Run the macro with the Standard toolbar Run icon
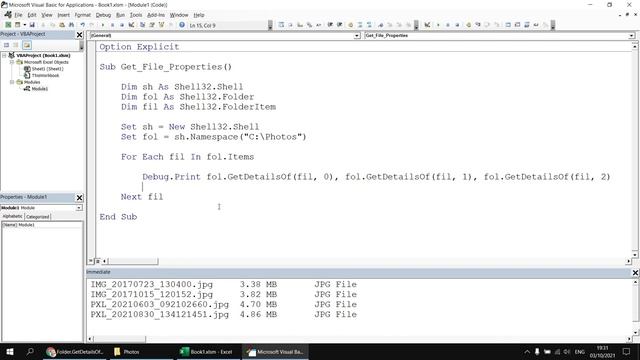The image size is (640, 360). tap(102, 25)
